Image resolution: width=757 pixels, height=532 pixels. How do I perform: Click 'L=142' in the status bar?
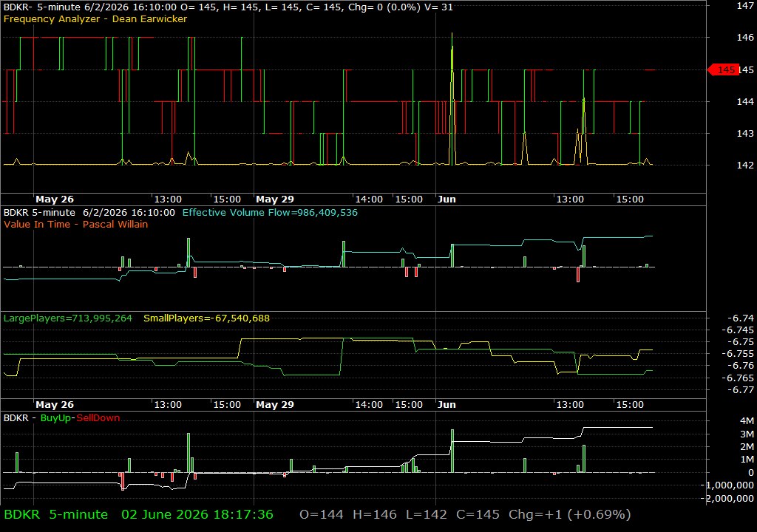(427, 514)
